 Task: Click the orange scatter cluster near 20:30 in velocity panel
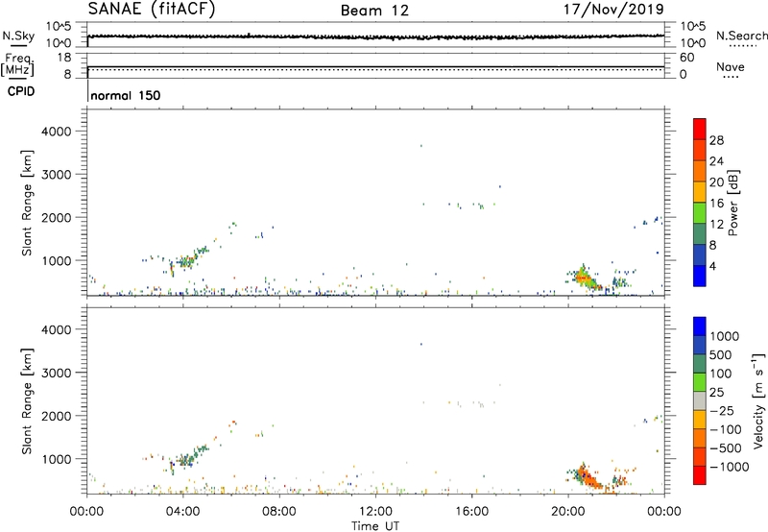pos(588,477)
